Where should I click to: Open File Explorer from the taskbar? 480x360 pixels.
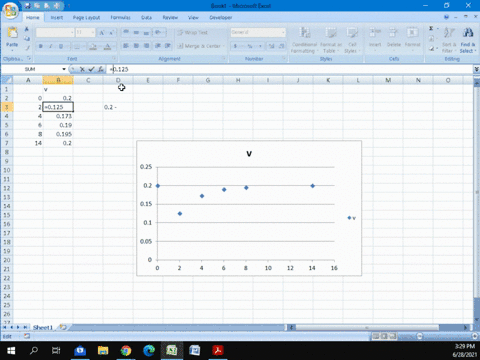[103, 350]
